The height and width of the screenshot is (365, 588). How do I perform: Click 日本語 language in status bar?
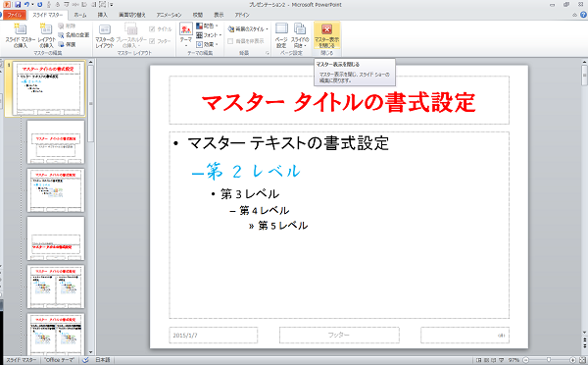(102, 360)
